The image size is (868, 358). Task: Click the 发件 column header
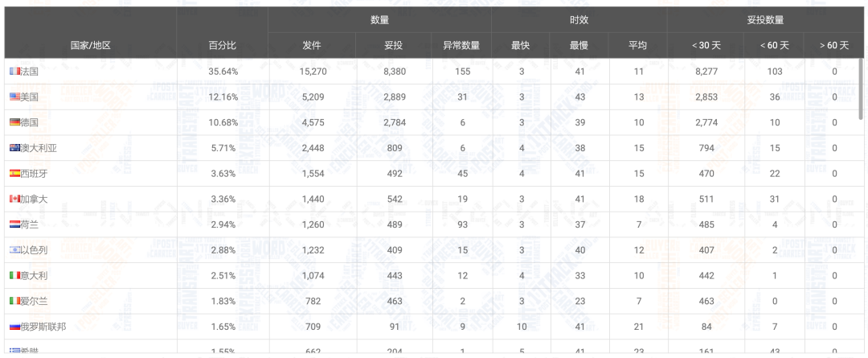pos(312,45)
